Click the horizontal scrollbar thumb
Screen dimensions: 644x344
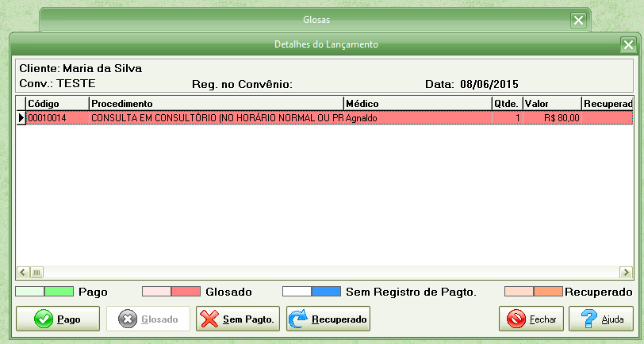(36, 272)
